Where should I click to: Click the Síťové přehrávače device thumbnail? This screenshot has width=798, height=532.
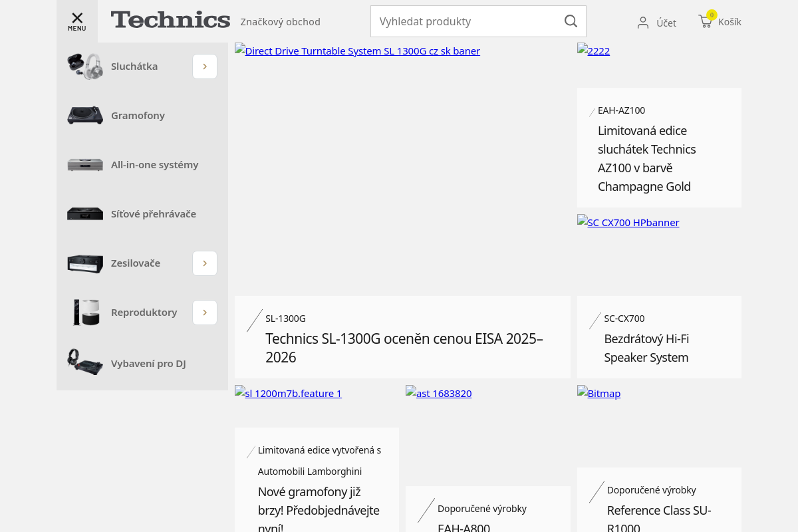coord(85,214)
